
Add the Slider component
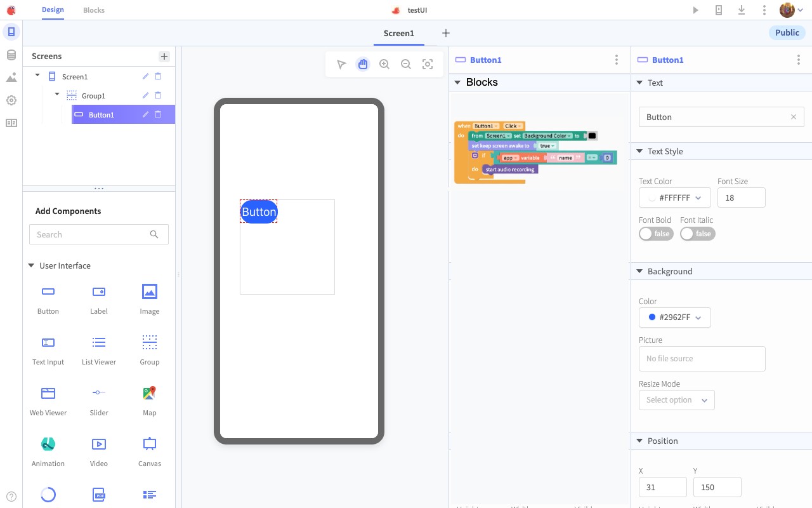point(99,401)
